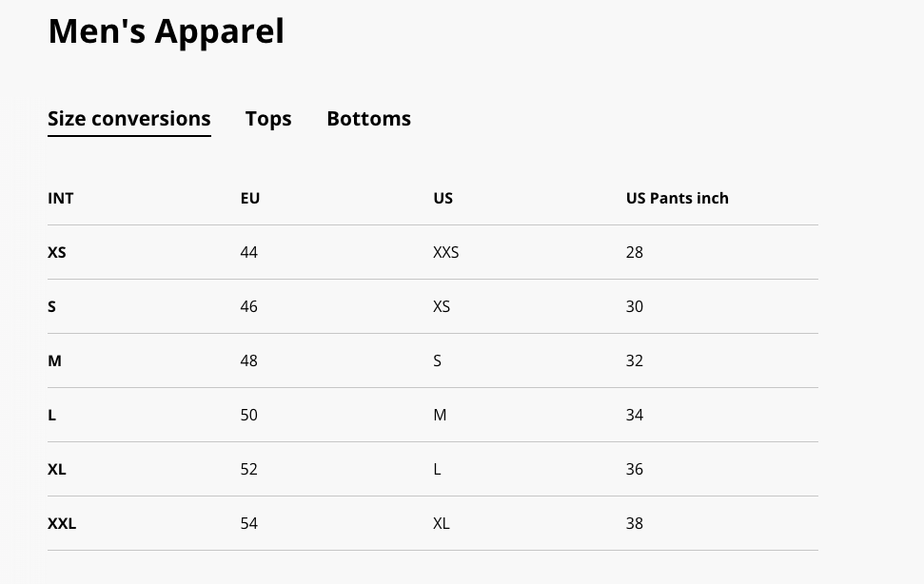924x584 pixels.
Task: Click pants inch value 30
Action: (x=634, y=306)
